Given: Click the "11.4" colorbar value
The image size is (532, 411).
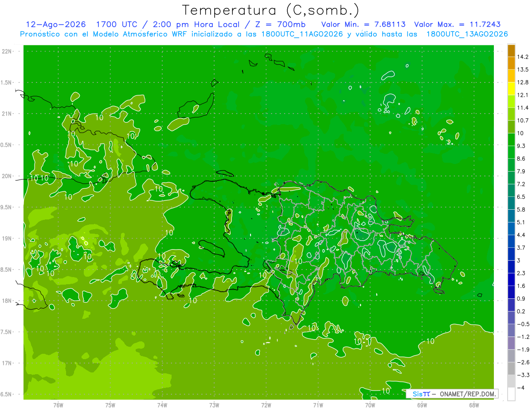Looking at the screenshot, I should (x=523, y=108).
